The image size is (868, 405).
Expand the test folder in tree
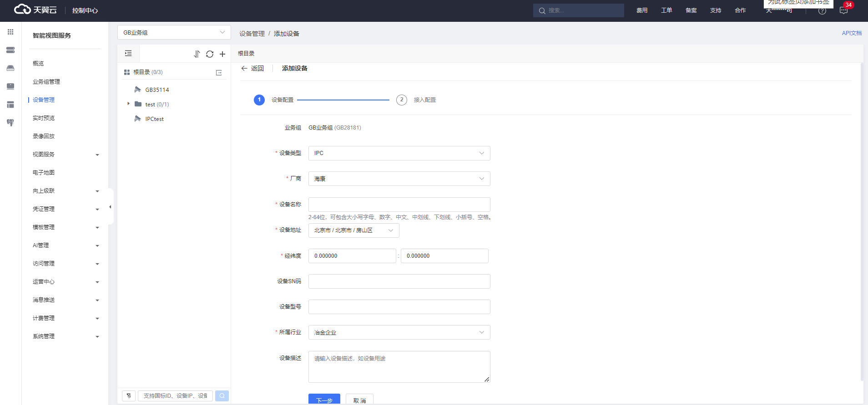pos(128,104)
